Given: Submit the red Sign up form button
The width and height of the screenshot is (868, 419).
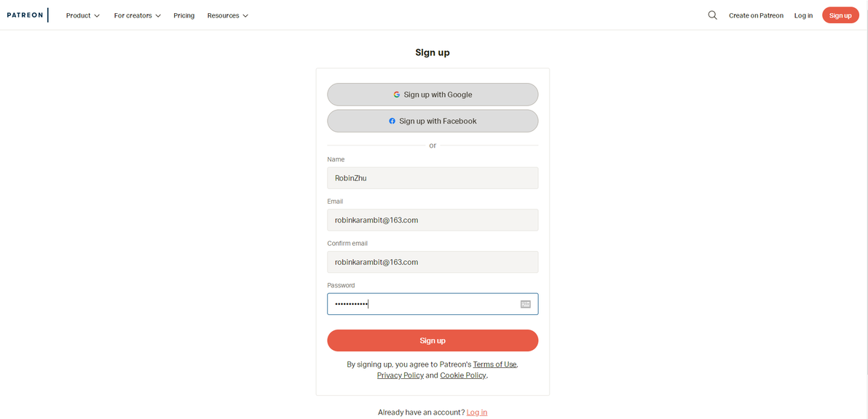Looking at the screenshot, I should [x=433, y=340].
